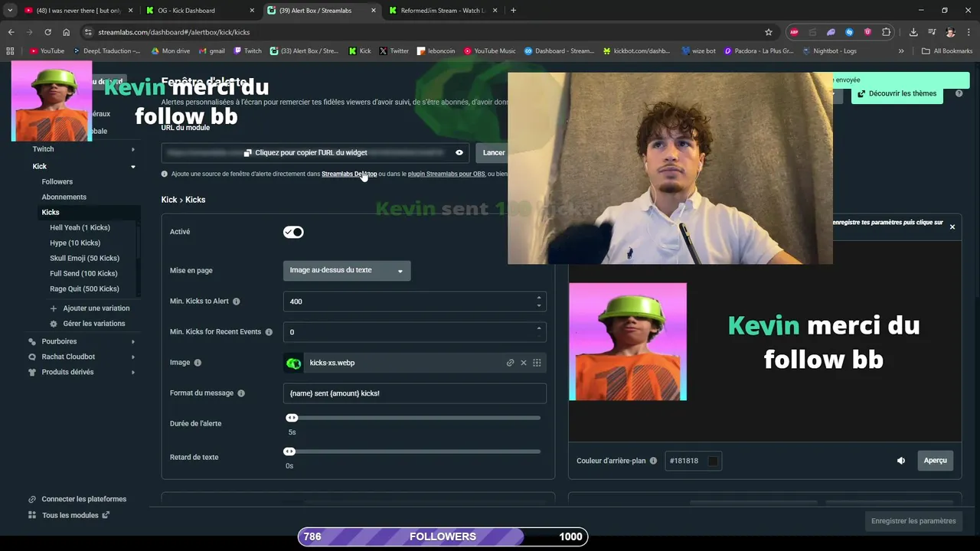Click Enregistrer les paramètres button
The height and width of the screenshot is (551, 980).
913,521
